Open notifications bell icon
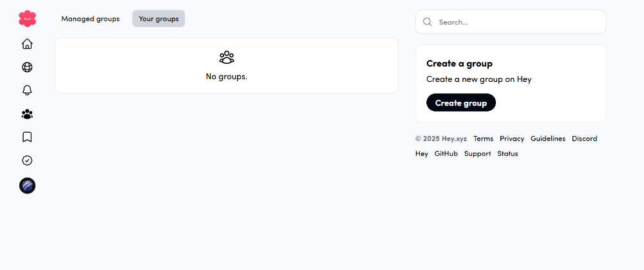644x270 pixels. (x=27, y=90)
